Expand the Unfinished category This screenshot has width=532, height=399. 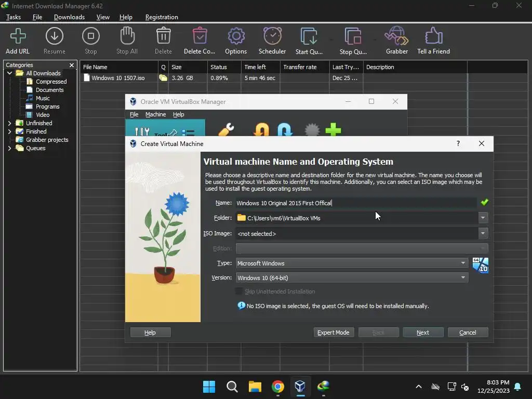click(x=9, y=123)
